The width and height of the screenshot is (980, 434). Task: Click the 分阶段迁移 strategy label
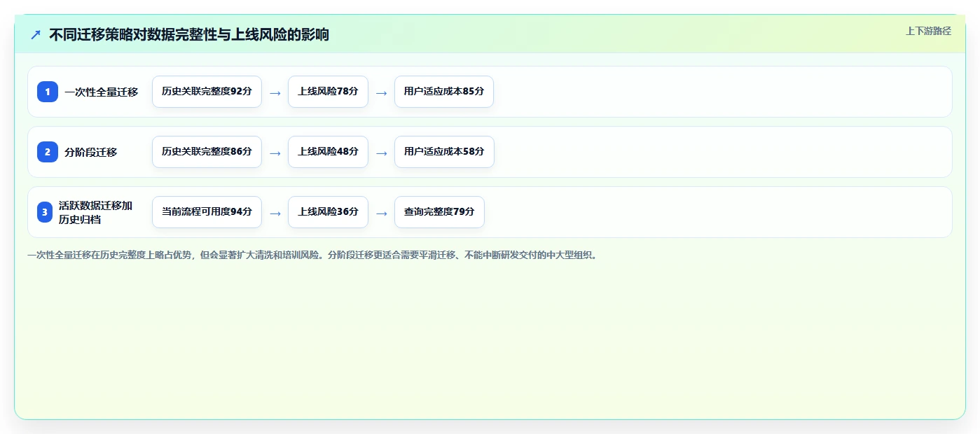(91, 152)
